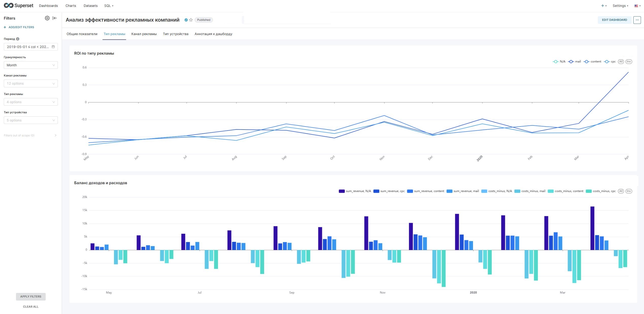
Task: Expand the Канал рекламы filter dropdown
Action: (31, 83)
